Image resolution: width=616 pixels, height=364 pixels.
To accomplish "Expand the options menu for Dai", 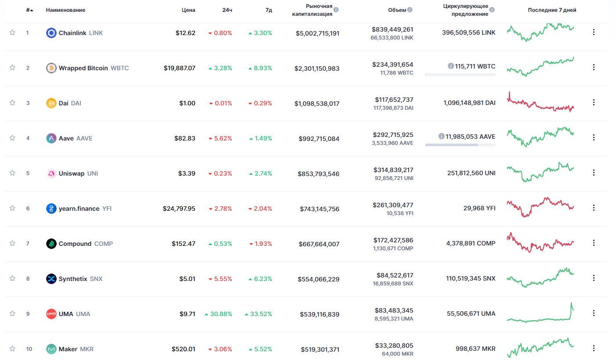I will click(594, 102).
